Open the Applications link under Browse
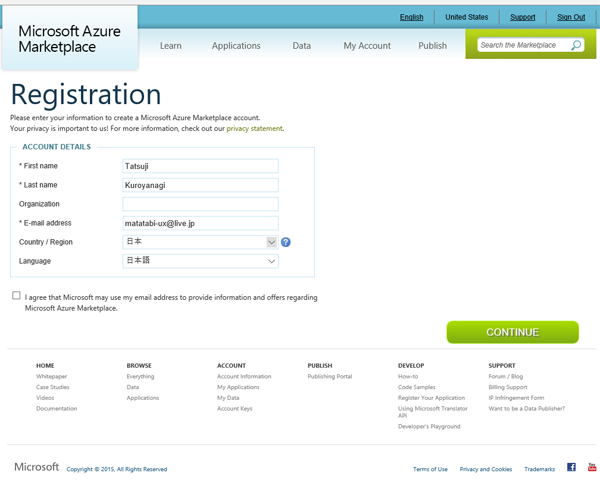 (143, 398)
